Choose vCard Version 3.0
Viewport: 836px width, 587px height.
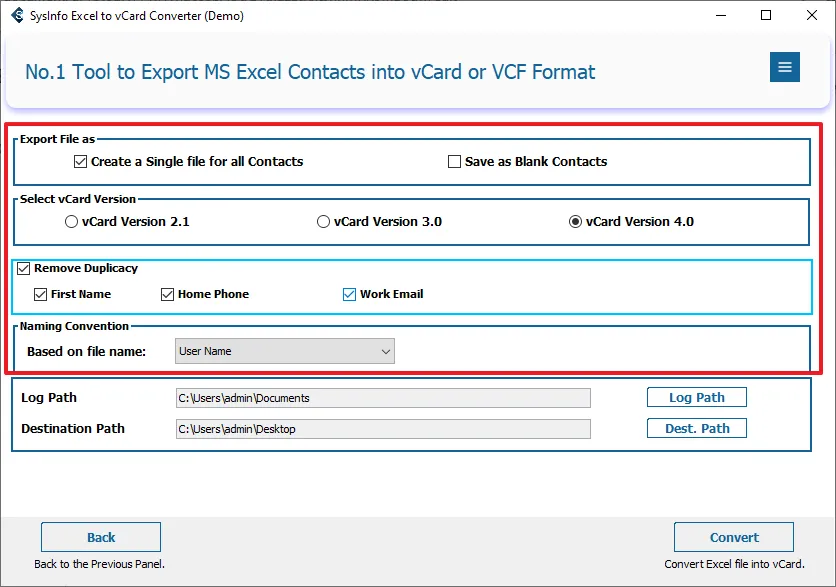pyautogui.click(x=324, y=222)
